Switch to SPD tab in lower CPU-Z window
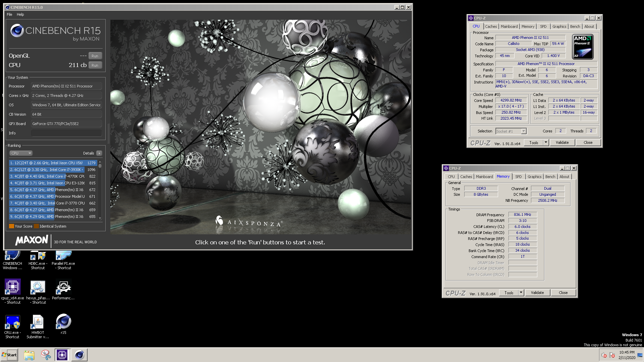The height and width of the screenshot is (362, 644). 519,177
